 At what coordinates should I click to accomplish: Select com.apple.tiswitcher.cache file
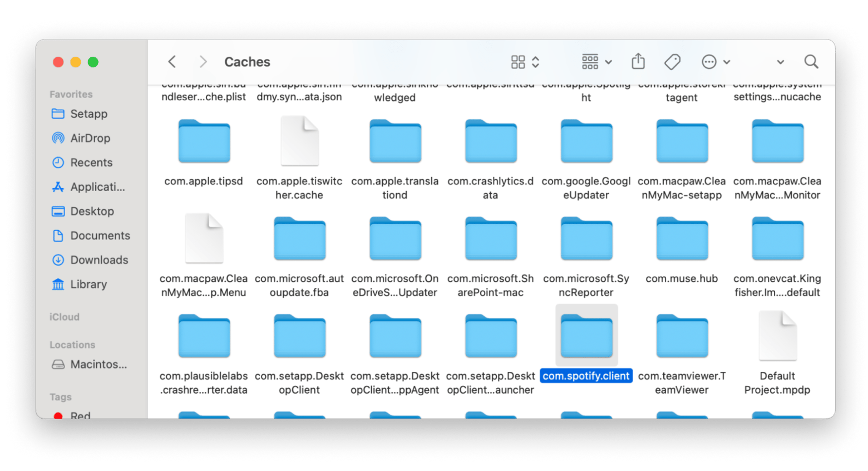[299, 143]
